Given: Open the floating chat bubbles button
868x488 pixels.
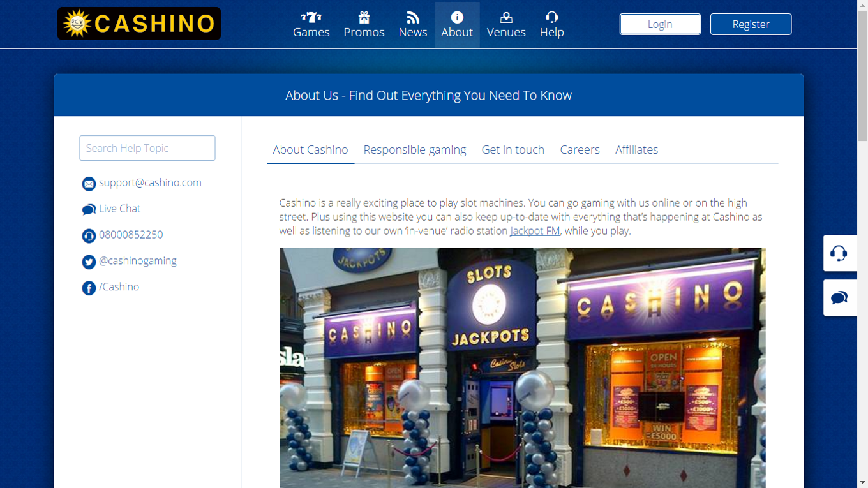Looking at the screenshot, I should coord(840,297).
